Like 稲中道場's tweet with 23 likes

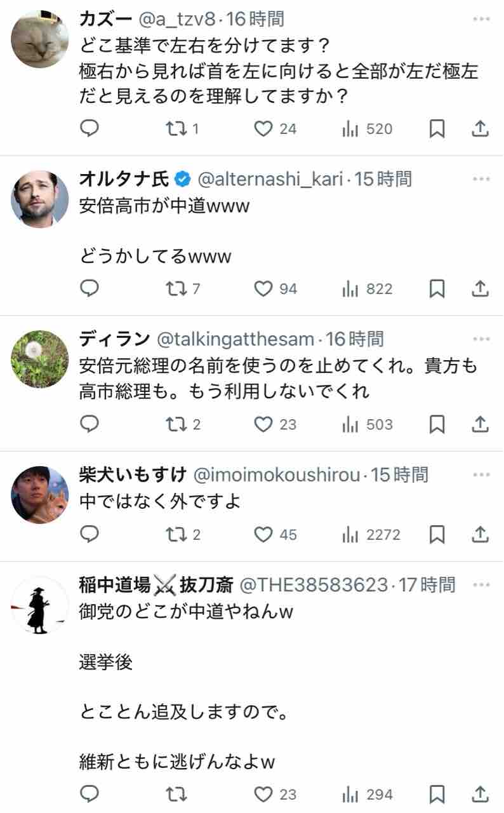[x=275, y=794]
